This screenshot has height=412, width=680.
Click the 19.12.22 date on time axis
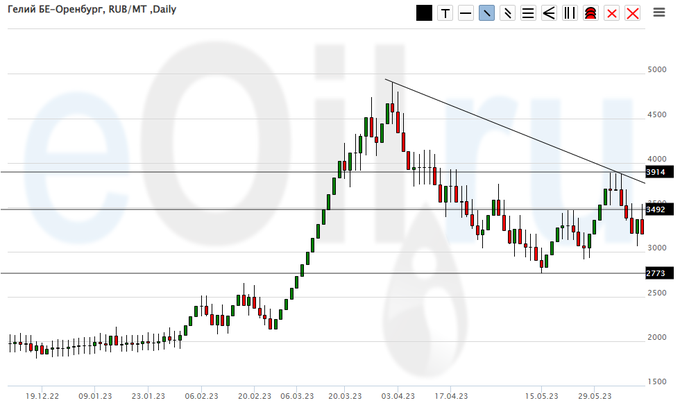[x=41, y=394]
